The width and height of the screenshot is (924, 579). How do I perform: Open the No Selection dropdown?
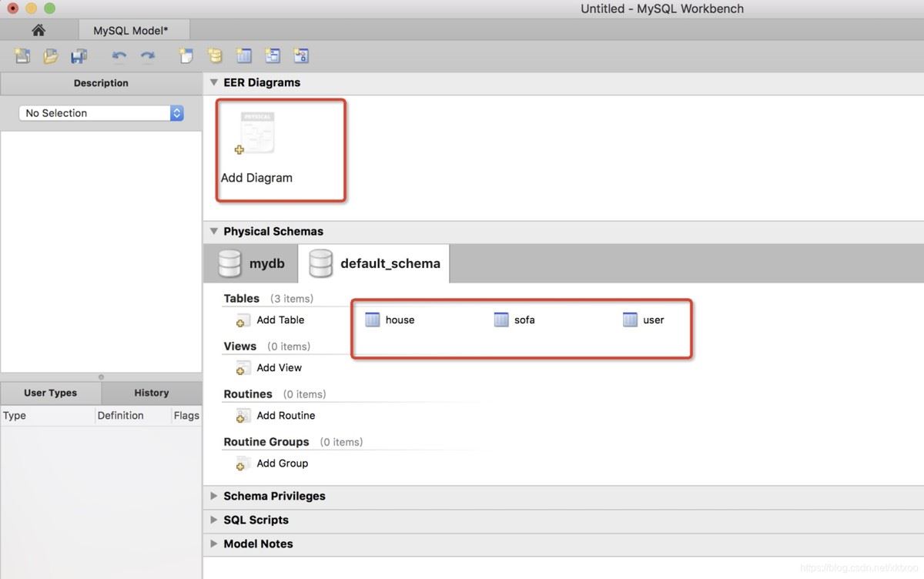[101, 113]
